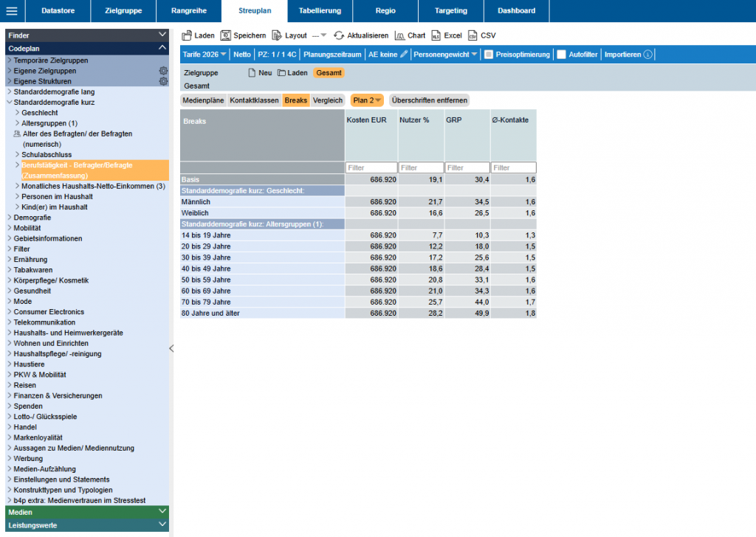Click the info icon beside Importieren
The height and width of the screenshot is (537, 756).
(x=647, y=55)
